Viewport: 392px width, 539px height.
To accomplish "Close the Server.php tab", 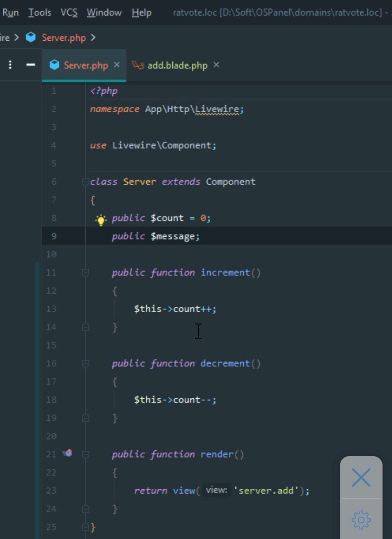I will click(117, 64).
